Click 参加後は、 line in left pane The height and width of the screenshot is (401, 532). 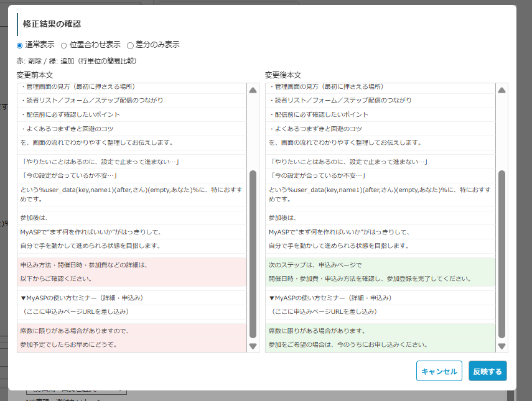tap(34, 218)
